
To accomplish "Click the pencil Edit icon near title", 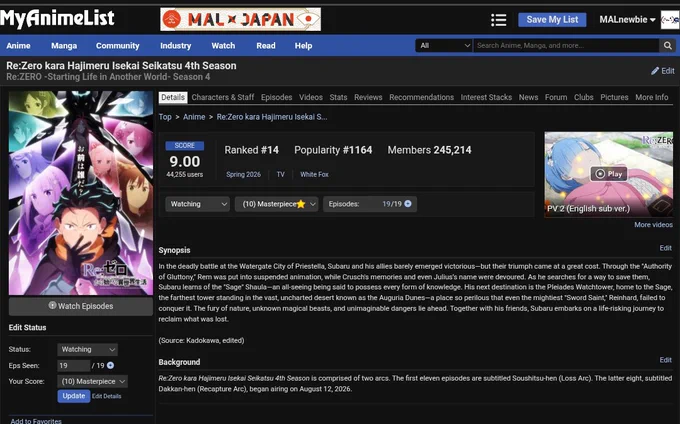I will pos(663,71).
